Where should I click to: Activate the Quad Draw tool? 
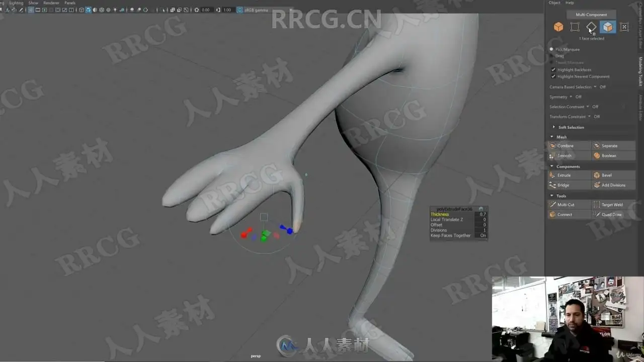(613, 215)
